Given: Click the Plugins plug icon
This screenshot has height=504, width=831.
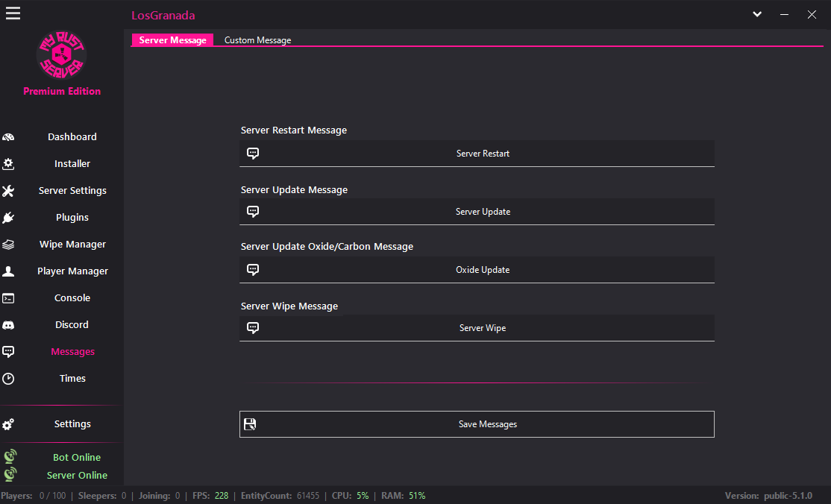Looking at the screenshot, I should [8, 218].
